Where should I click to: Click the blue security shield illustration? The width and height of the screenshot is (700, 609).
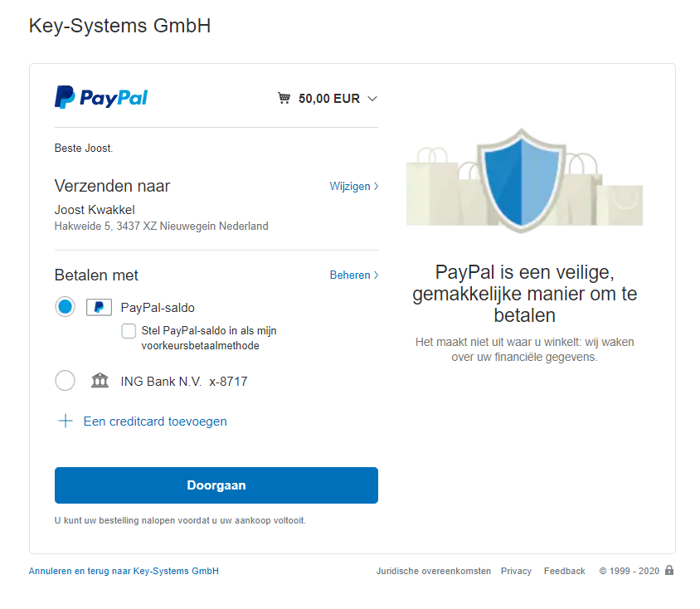(x=523, y=178)
